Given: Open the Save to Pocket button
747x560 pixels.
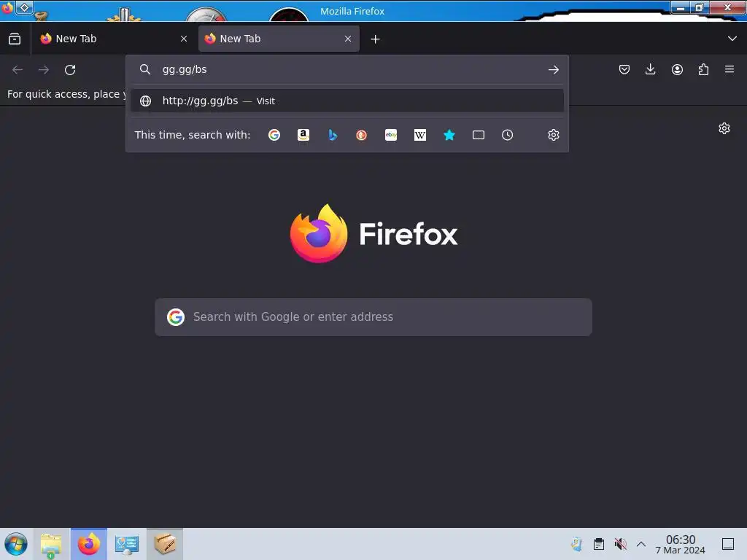Looking at the screenshot, I should [x=624, y=69].
